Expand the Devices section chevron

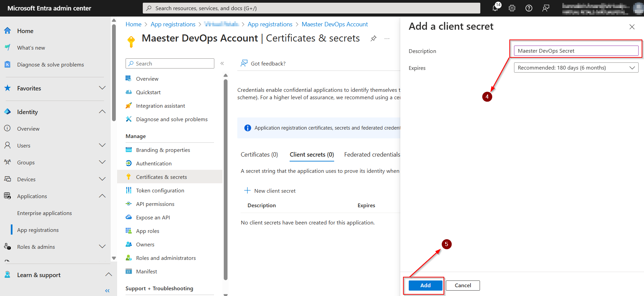(x=102, y=179)
